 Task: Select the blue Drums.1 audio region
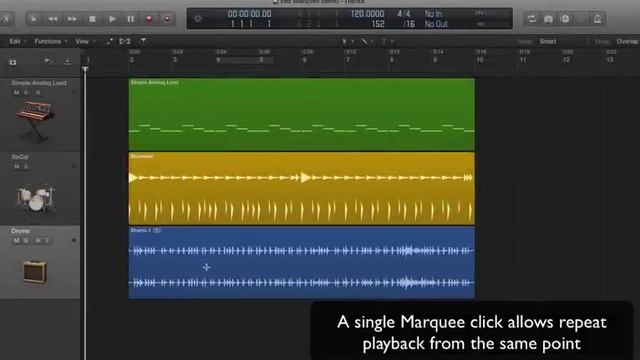pos(302,262)
